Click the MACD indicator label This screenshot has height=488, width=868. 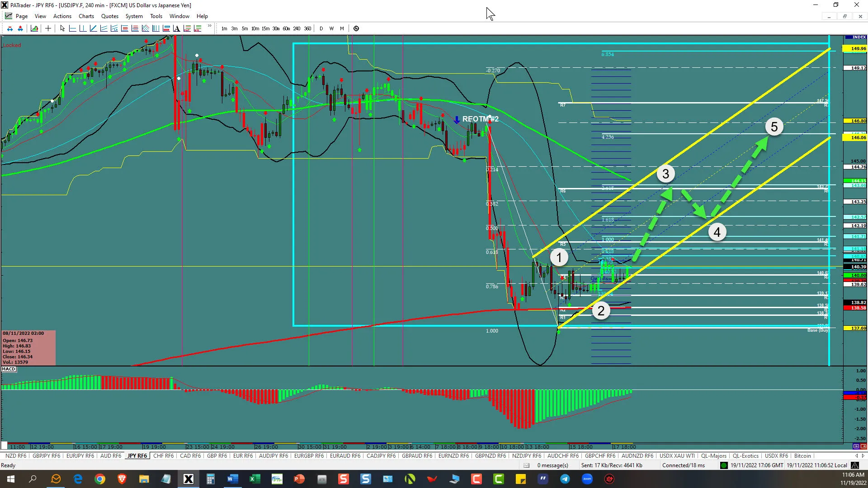pos(9,369)
